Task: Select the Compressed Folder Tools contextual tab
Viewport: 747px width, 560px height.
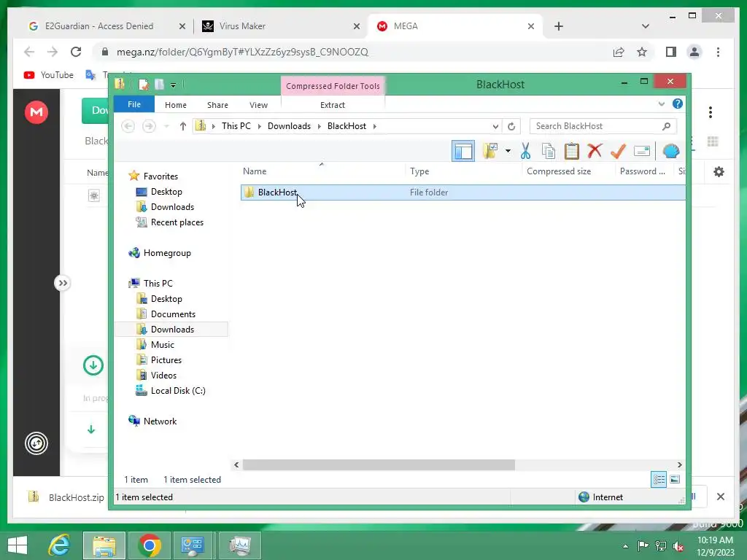Action: pyautogui.click(x=333, y=86)
